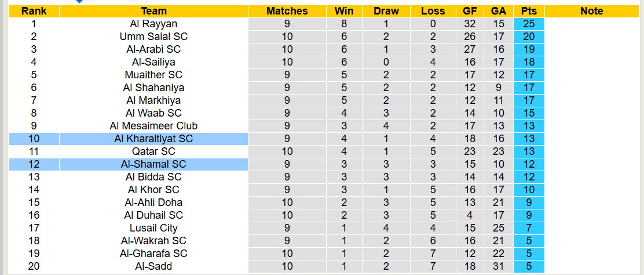Open the Al-Gharafa SC team link
Image resolution: width=644 pixels, height=275 pixels.
click(153, 254)
